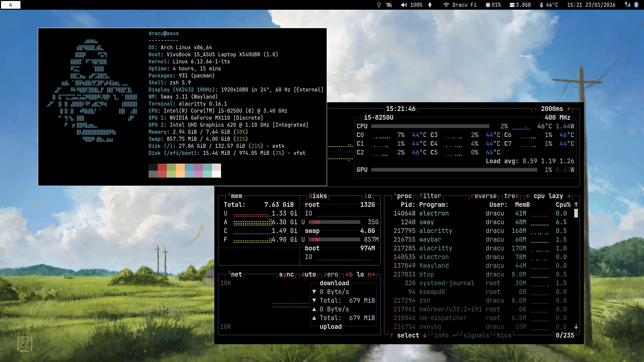Image resolution: width=644 pixels, height=362 pixels.
Task: Click the thermometer temperature icon
Action: click(541, 5)
